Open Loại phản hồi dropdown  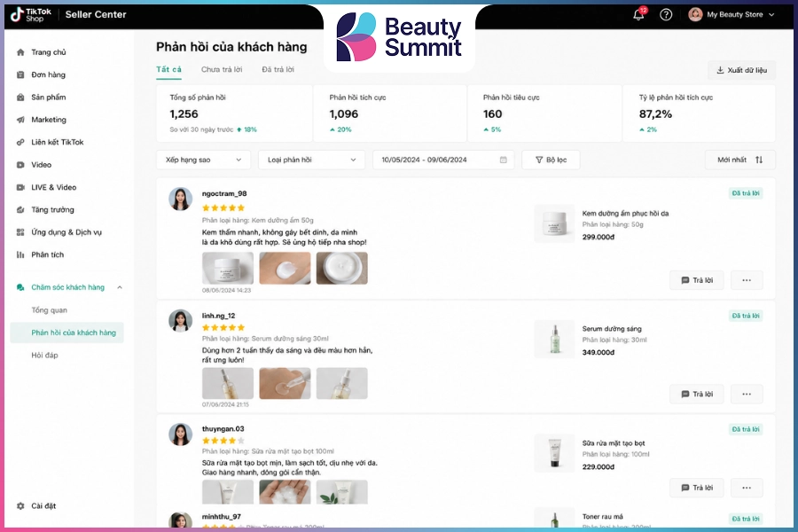point(311,160)
